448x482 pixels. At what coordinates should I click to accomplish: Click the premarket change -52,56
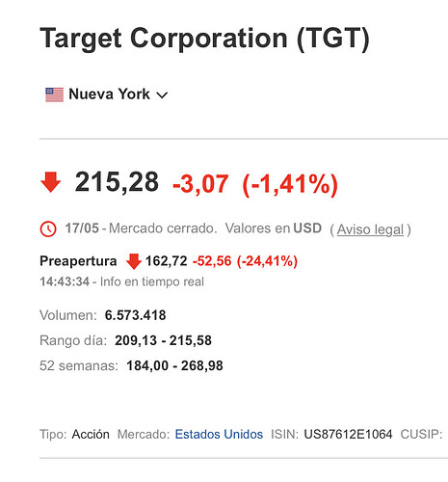click(x=212, y=261)
